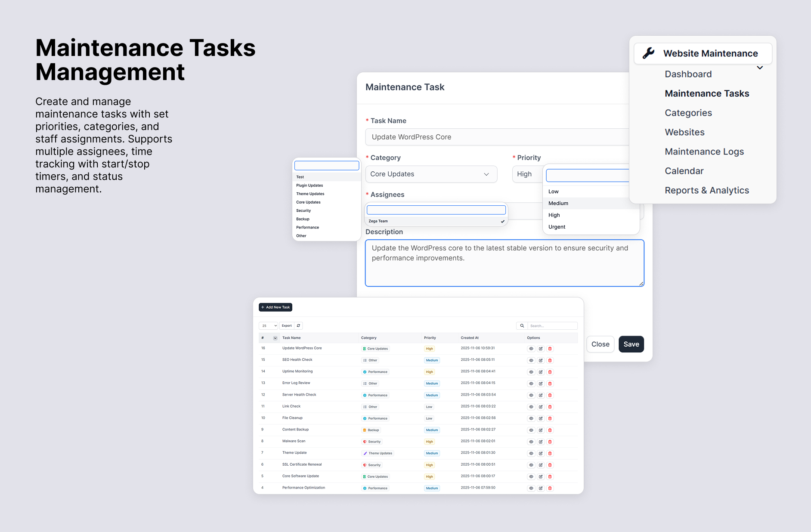Viewport: 811px width, 532px height.
Task: Click the Add New Task button
Action: tap(275, 307)
